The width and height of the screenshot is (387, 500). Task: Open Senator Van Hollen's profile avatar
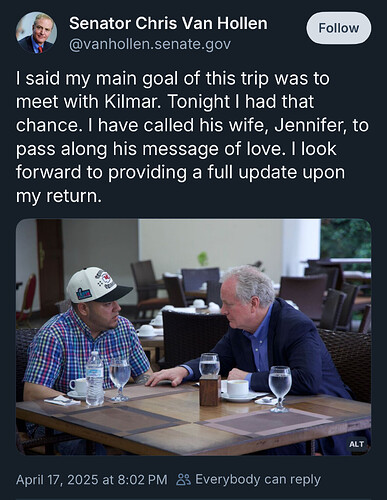pos(36,33)
